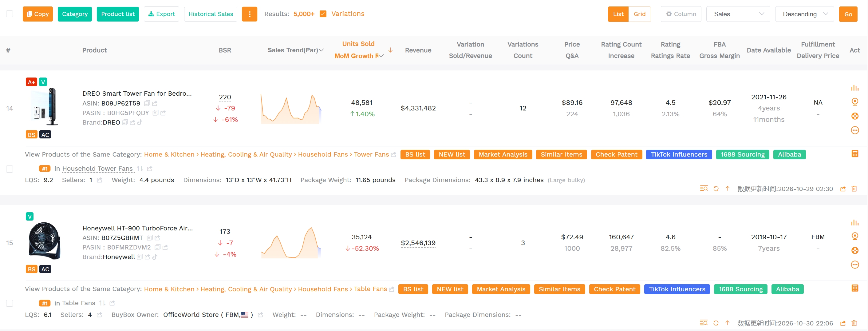Click the up-arrow icon in DREO footer
Screen dimensions: 868x331
coord(728,189)
